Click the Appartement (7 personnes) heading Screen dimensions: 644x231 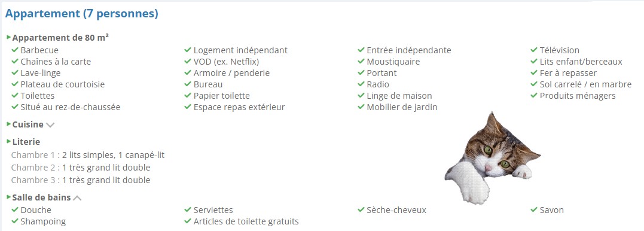[82, 14]
